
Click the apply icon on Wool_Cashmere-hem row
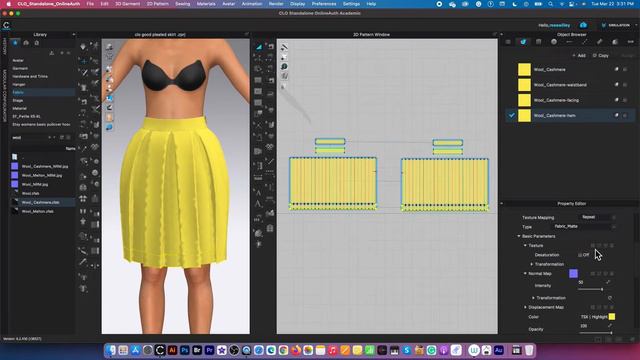[616, 116]
